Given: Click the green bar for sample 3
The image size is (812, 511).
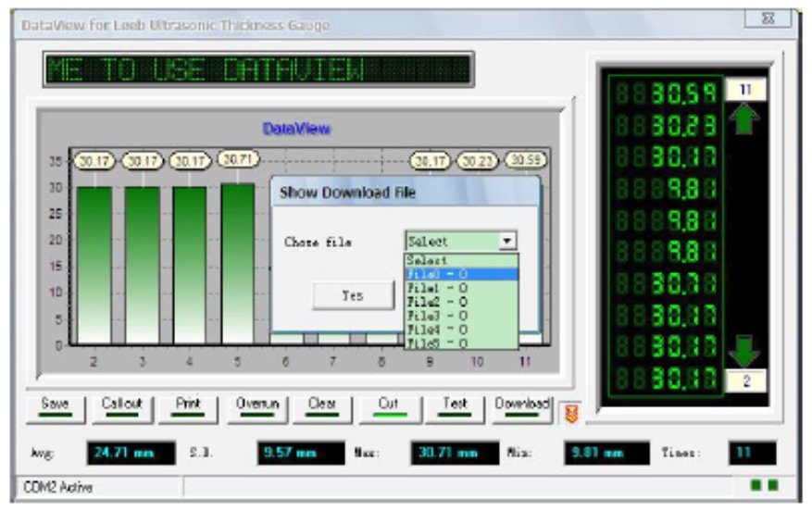Looking at the screenshot, I should 142,266.
